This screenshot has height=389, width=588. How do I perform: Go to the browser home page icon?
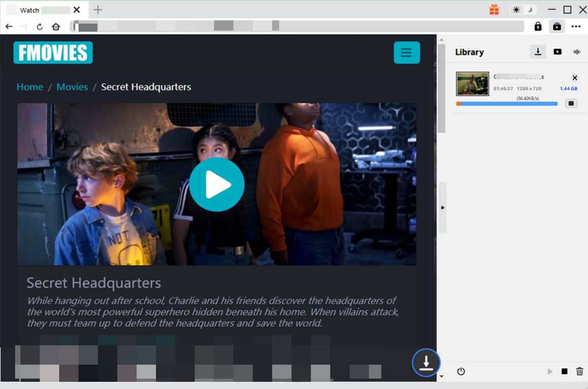pos(56,26)
